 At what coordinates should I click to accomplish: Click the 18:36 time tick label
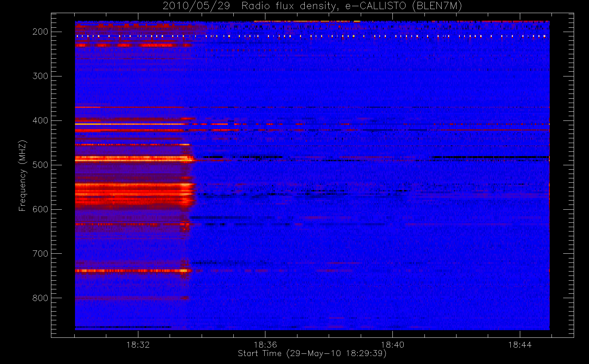click(x=265, y=345)
